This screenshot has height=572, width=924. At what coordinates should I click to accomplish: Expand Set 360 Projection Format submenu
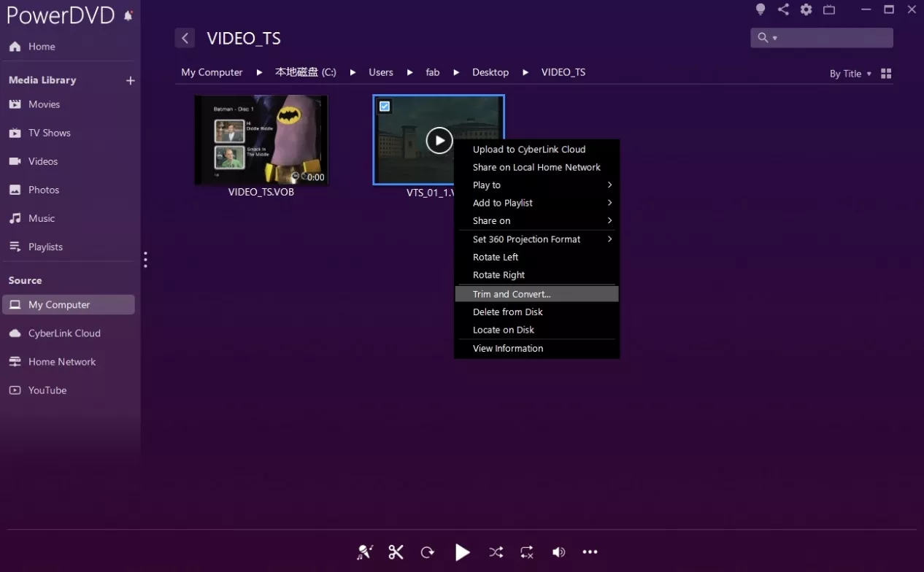pos(536,239)
